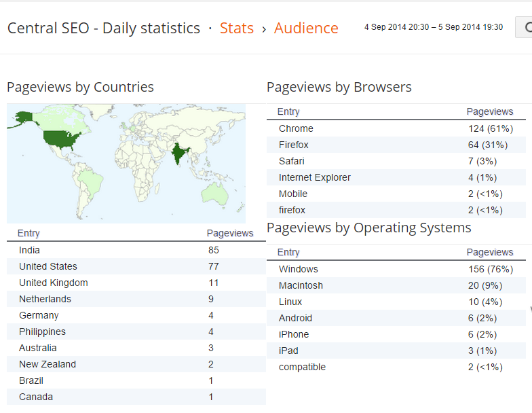Image resolution: width=532 pixels, height=413 pixels.
Task: Select the United States country row
Action: pos(136,266)
